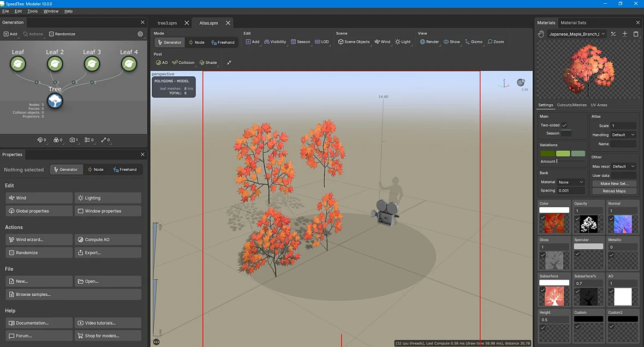
Task: Click the Zoom view tool
Action: [x=496, y=42]
